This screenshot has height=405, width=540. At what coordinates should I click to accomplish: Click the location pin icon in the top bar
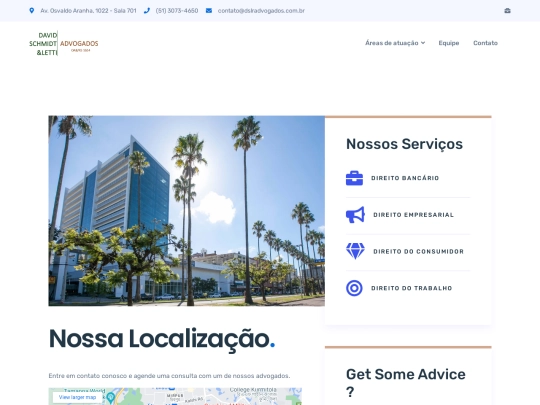pos(32,11)
